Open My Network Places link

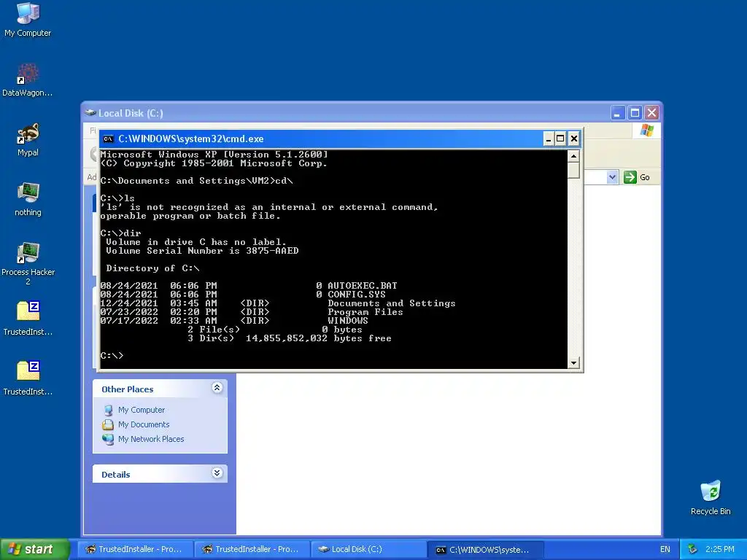coord(151,439)
